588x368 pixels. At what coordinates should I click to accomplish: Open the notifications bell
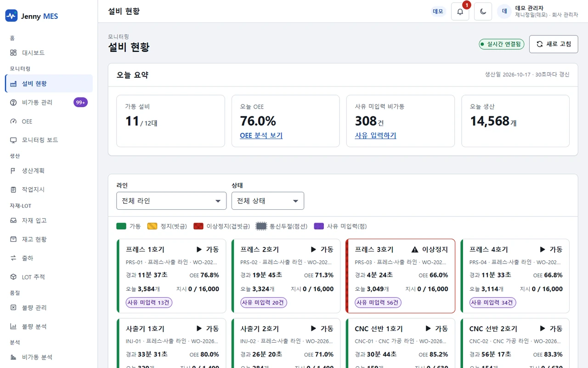click(460, 11)
